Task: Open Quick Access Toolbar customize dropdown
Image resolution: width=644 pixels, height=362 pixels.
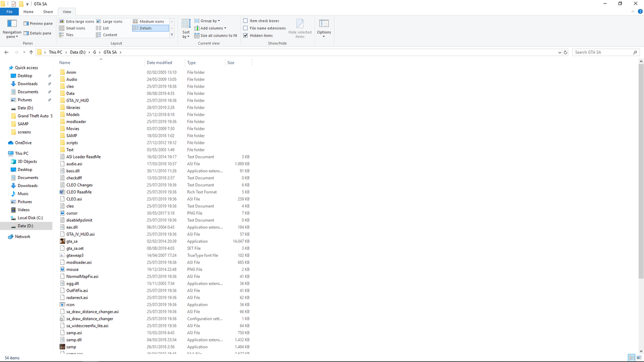Action: pyautogui.click(x=28, y=4)
